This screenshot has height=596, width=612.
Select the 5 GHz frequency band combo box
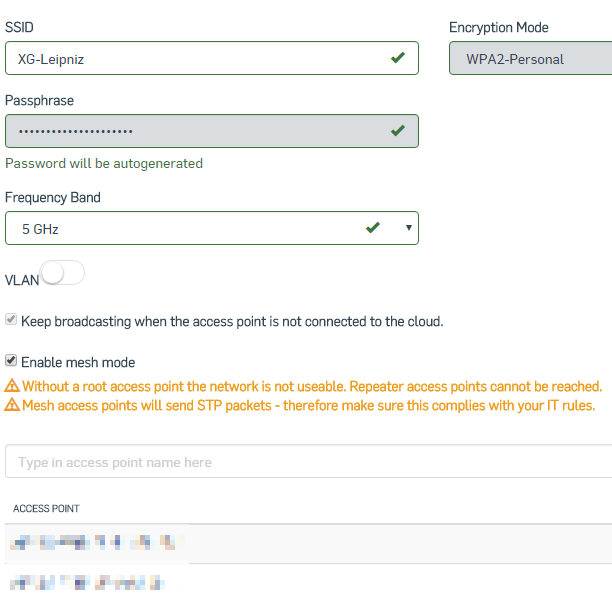(x=212, y=228)
